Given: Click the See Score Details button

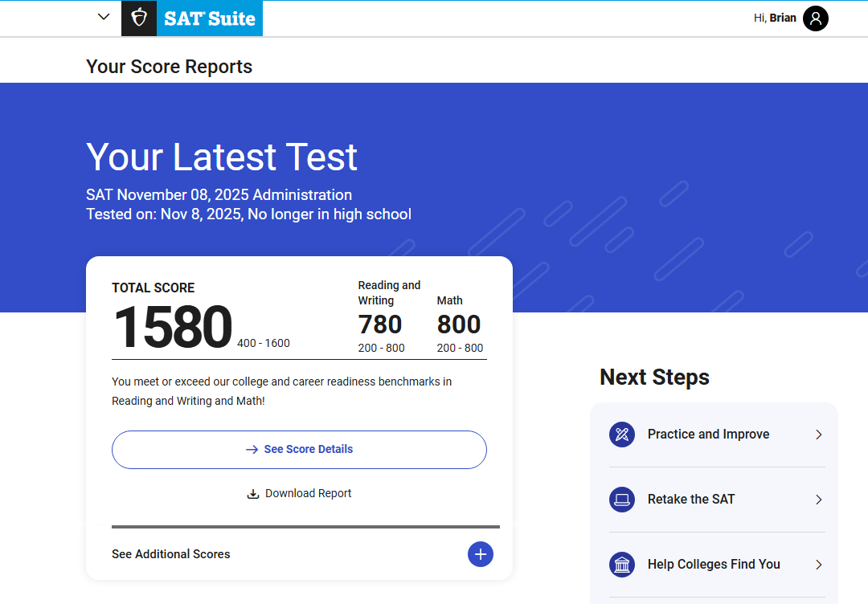Looking at the screenshot, I should pos(299,450).
